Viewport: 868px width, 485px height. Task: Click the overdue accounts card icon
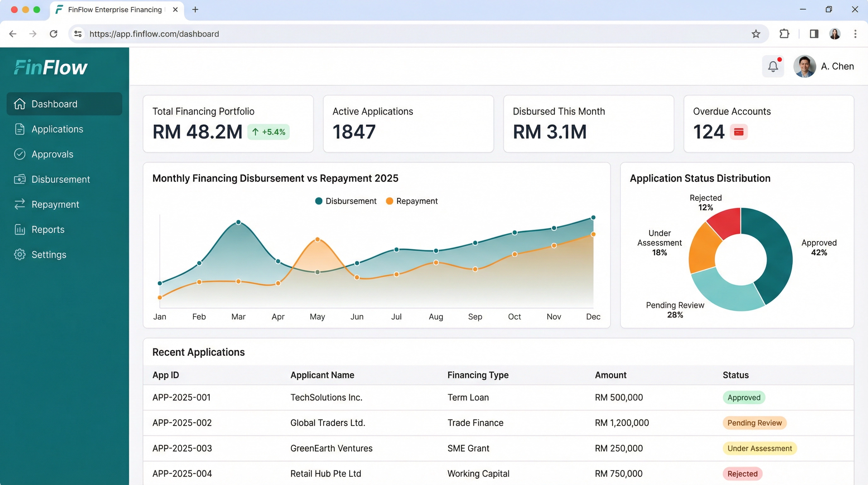(x=739, y=132)
